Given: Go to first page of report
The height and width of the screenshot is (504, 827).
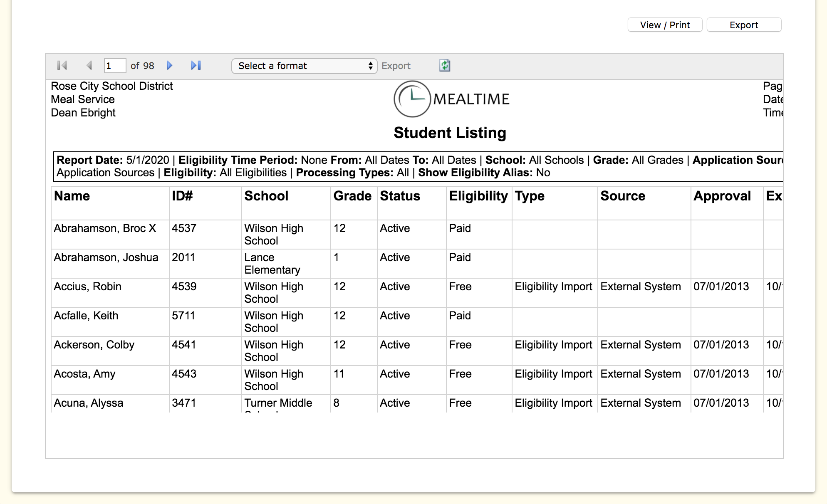Looking at the screenshot, I should [62, 66].
